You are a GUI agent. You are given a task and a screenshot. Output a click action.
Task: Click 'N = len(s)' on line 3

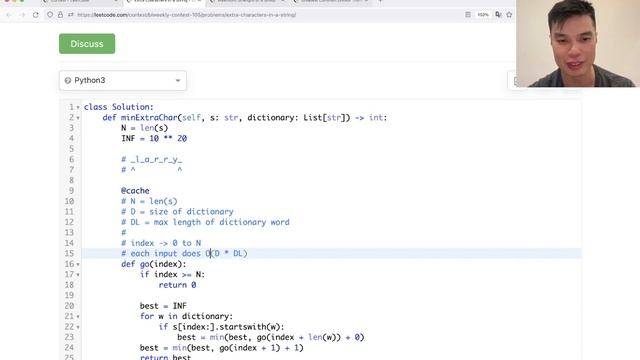[144, 128]
